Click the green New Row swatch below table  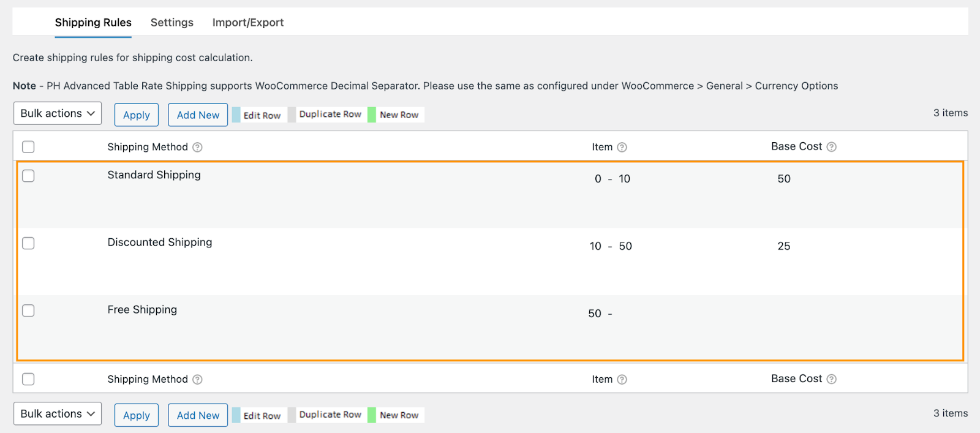pyautogui.click(x=372, y=415)
